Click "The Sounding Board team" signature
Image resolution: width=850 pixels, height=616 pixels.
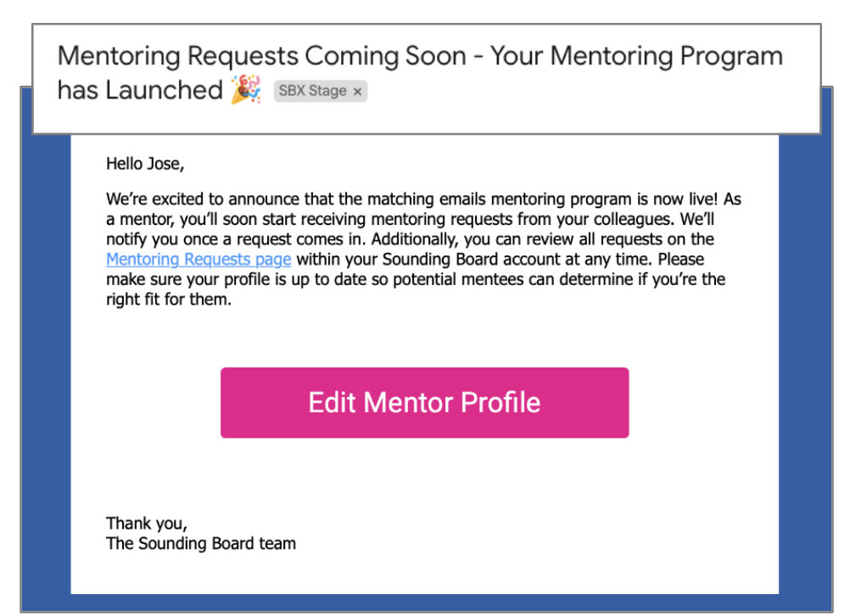(x=200, y=543)
